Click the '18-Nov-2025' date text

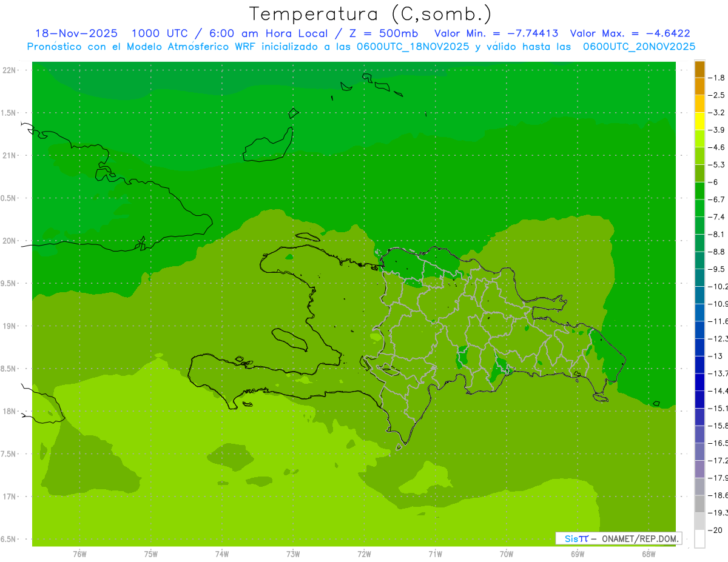coord(76,33)
